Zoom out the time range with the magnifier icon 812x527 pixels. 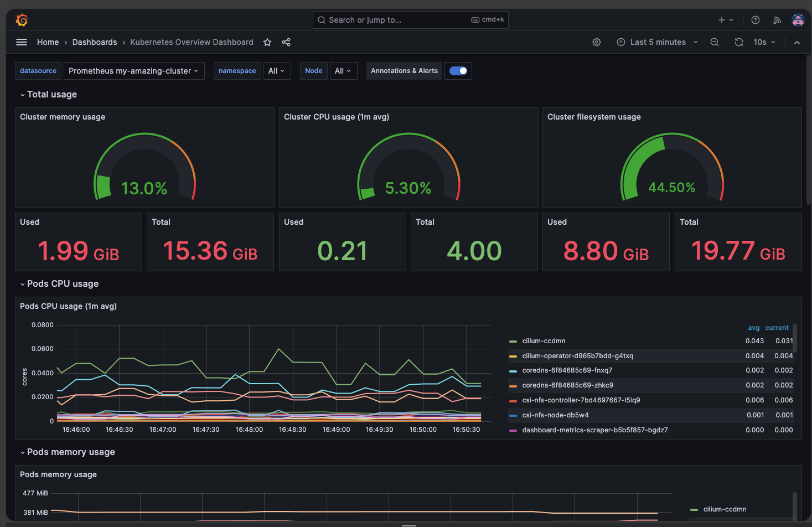[714, 42]
